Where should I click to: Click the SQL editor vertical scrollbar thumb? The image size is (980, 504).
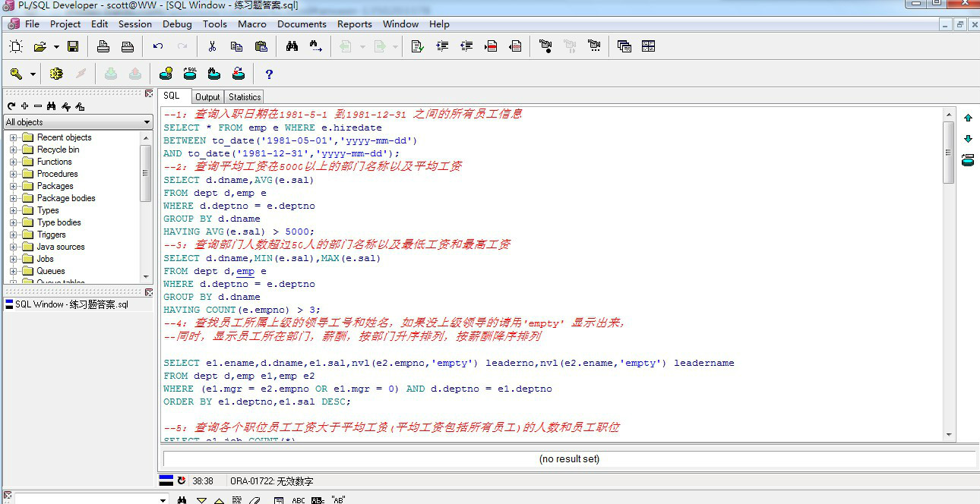click(948, 152)
